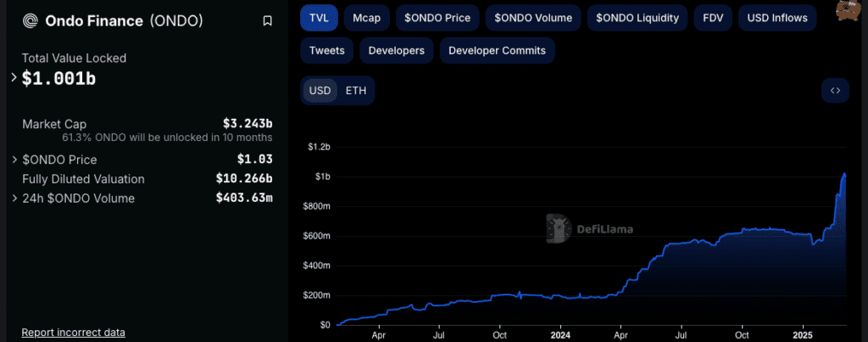
Task: Click the avatar icon in top-right corner
Action: click(845, 10)
